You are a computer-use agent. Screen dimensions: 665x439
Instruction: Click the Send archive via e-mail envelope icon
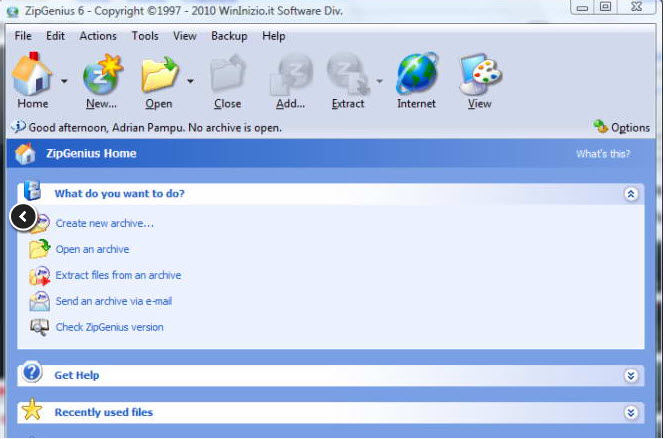point(39,301)
